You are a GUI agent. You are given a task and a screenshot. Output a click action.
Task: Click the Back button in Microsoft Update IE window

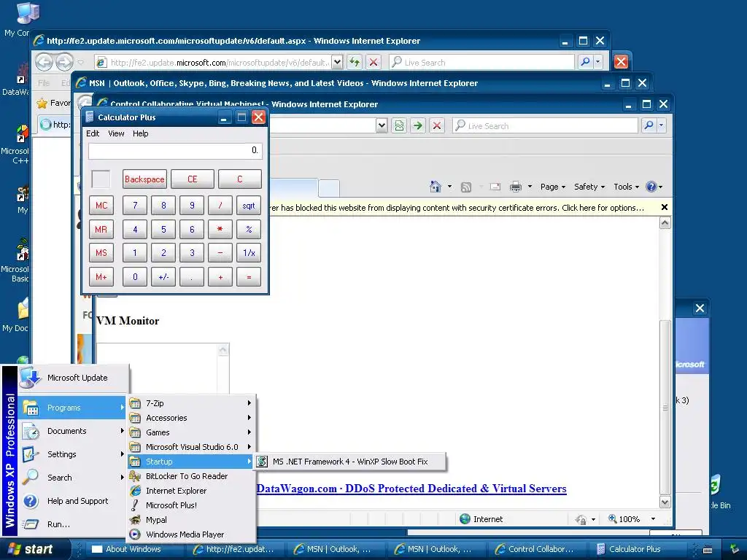[x=44, y=62]
